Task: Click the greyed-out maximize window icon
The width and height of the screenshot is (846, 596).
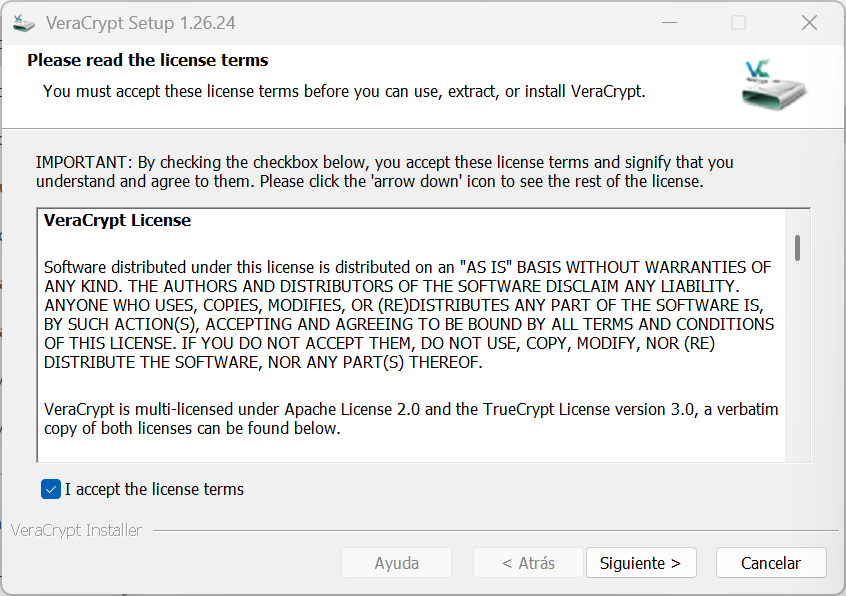Action: [x=738, y=22]
